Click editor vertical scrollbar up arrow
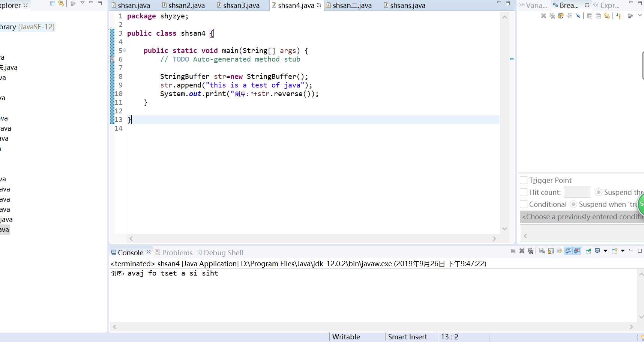This screenshot has height=342, width=644. [x=504, y=17]
